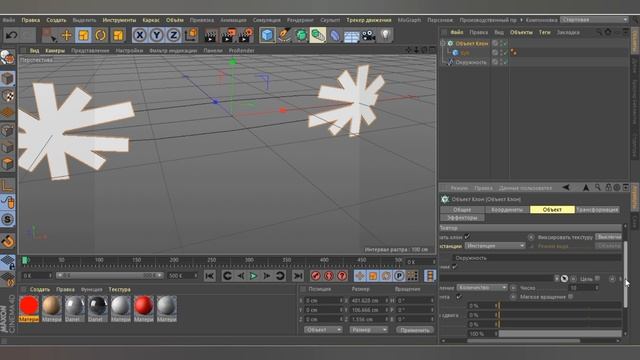The width and height of the screenshot is (640, 360).
Task: Open Количество distribution dropdown
Action: click(482, 288)
